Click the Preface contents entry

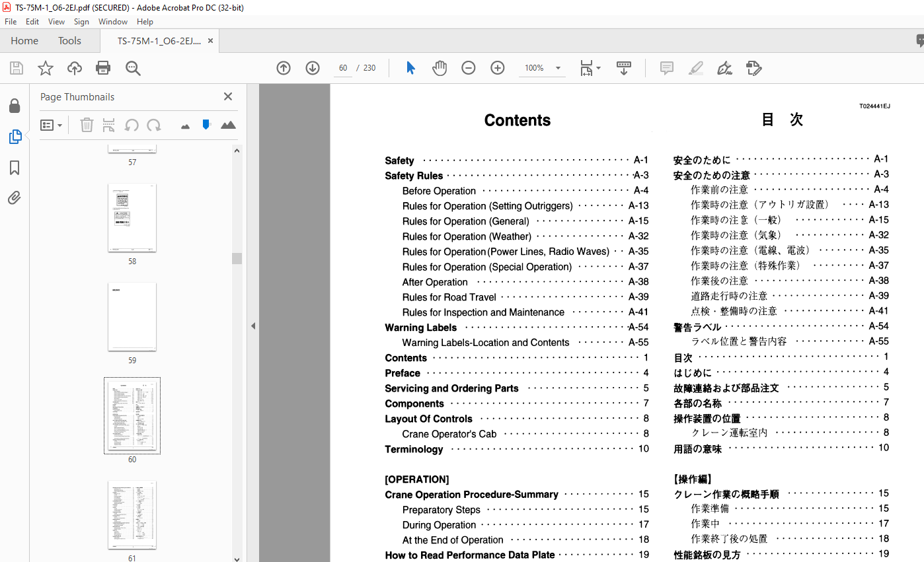tap(403, 373)
